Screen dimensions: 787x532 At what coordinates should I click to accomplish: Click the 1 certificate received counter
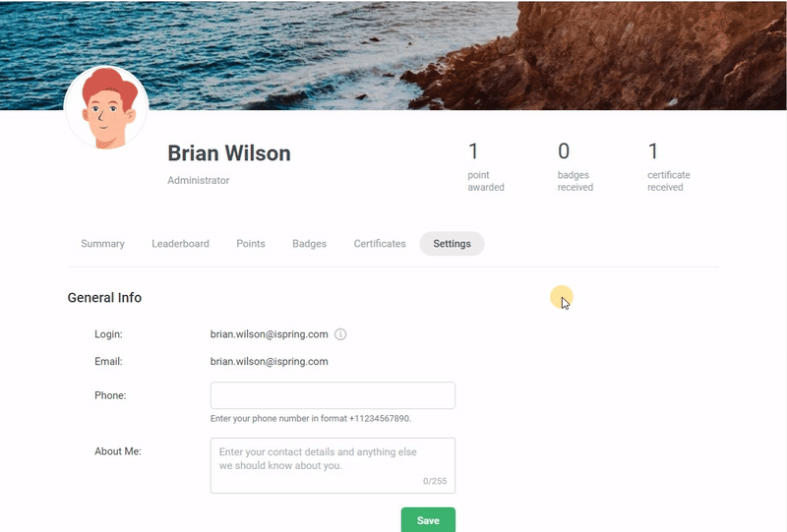669,167
